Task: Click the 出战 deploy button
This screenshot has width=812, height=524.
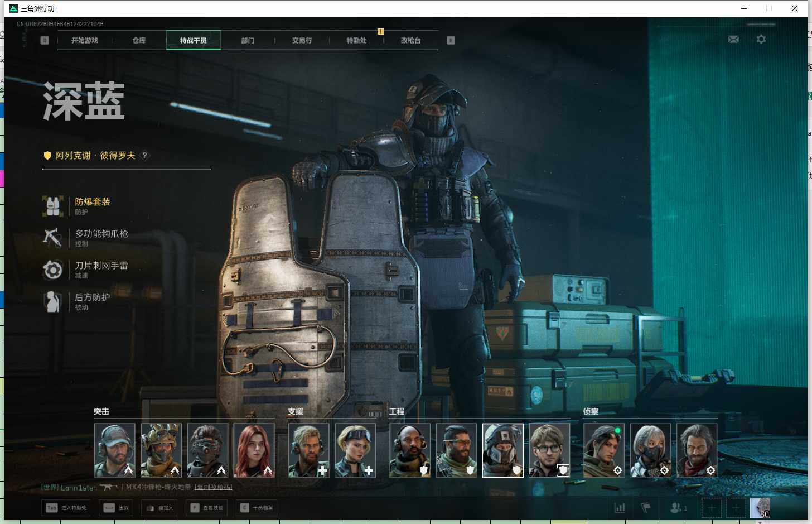Action: point(116,508)
